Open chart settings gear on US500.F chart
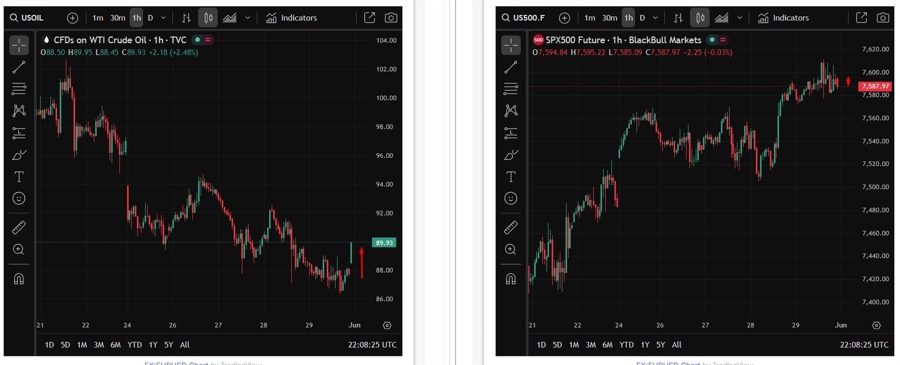The height and width of the screenshot is (365, 900). pyautogui.click(x=876, y=325)
